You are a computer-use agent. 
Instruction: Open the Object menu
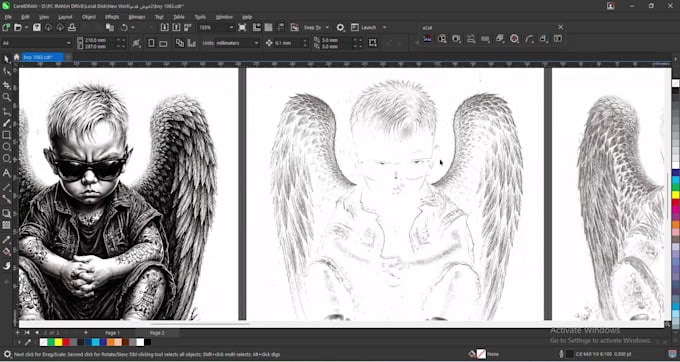point(88,17)
